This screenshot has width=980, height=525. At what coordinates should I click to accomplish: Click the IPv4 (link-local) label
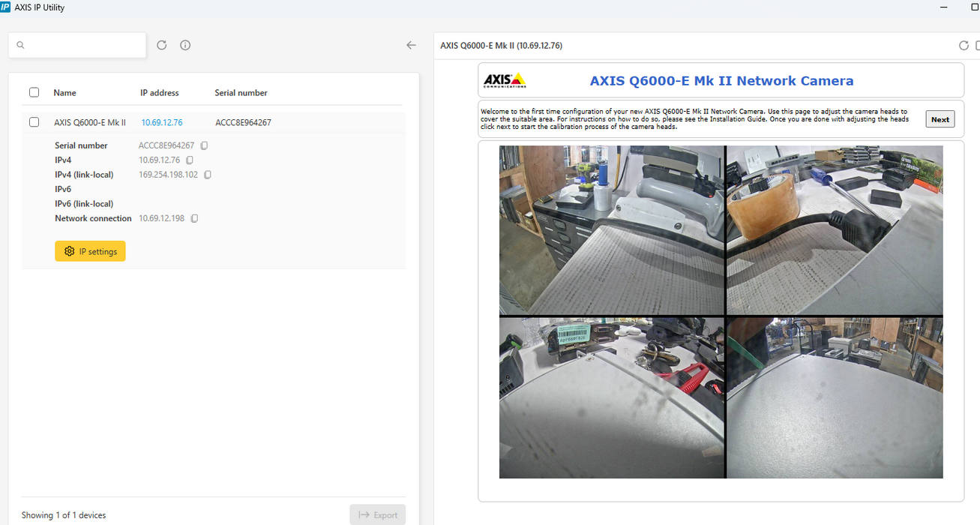(x=84, y=175)
